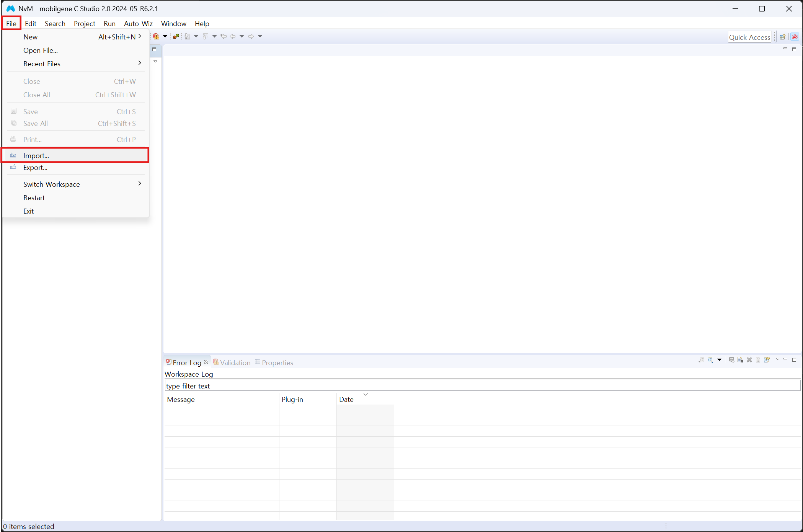Click the Open Log document icon

[758, 360]
